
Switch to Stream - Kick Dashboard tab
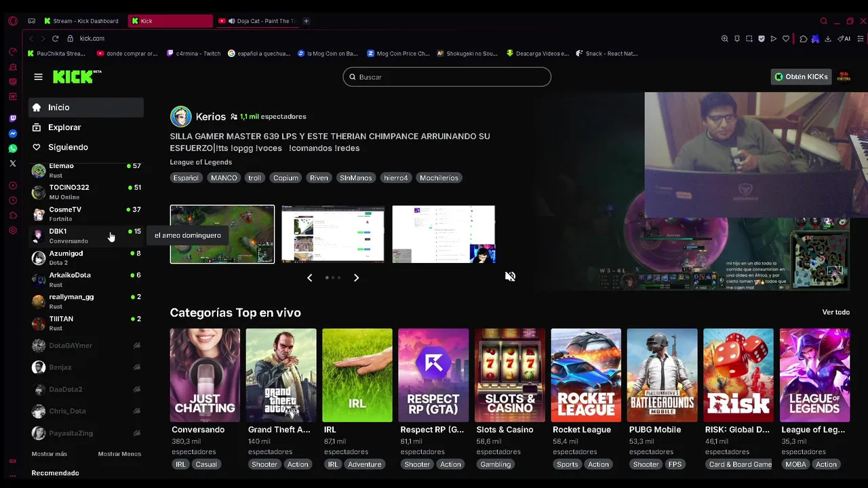click(81, 21)
